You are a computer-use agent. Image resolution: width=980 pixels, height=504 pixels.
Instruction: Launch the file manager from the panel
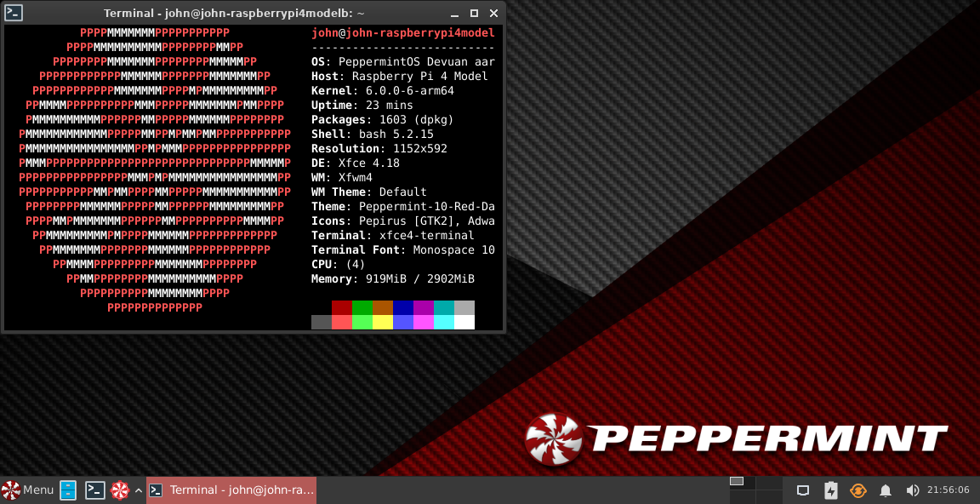(68, 490)
